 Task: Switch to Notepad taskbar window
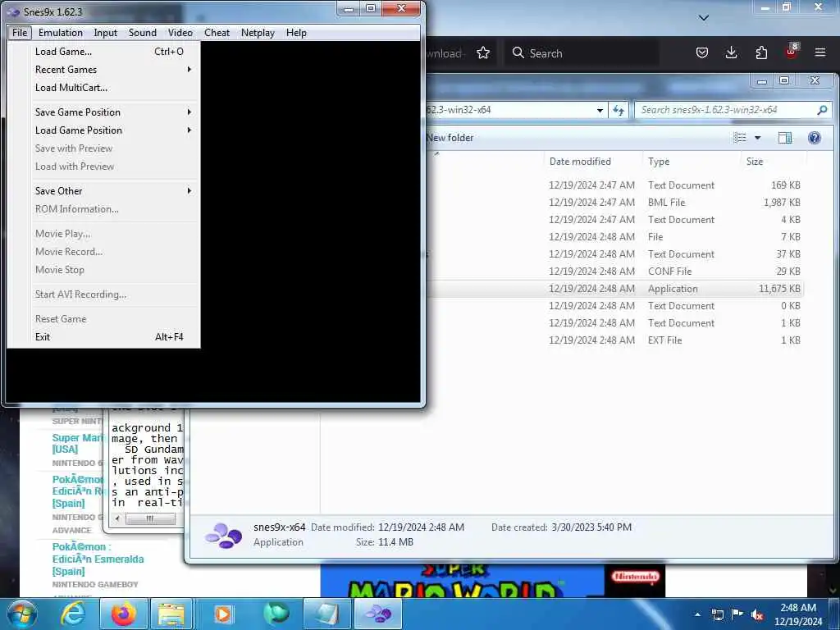pos(326,614)
